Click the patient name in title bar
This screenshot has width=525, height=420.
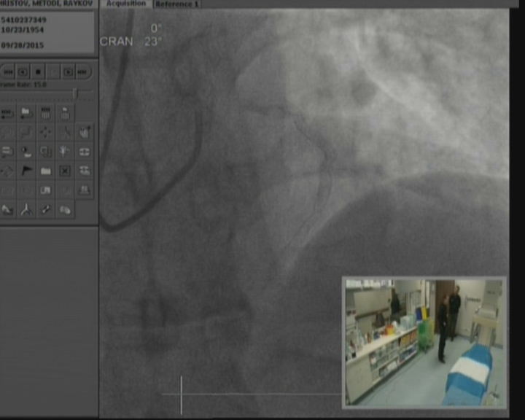46,4
